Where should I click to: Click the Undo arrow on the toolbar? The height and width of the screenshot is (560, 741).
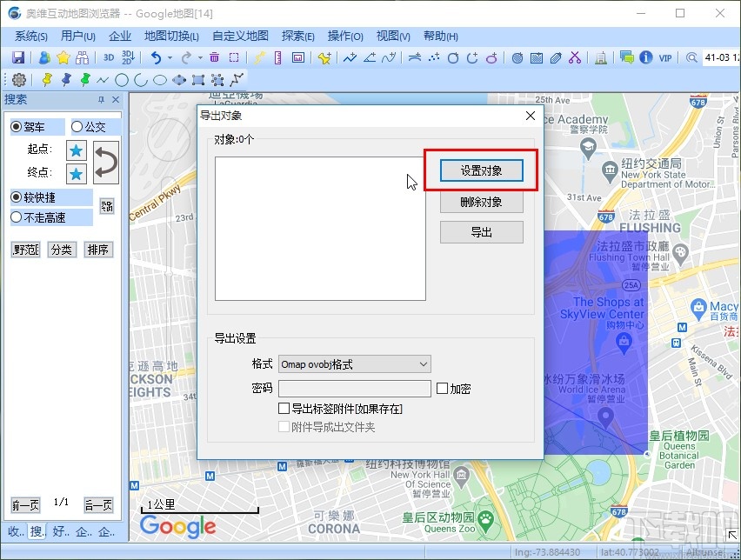157,56
